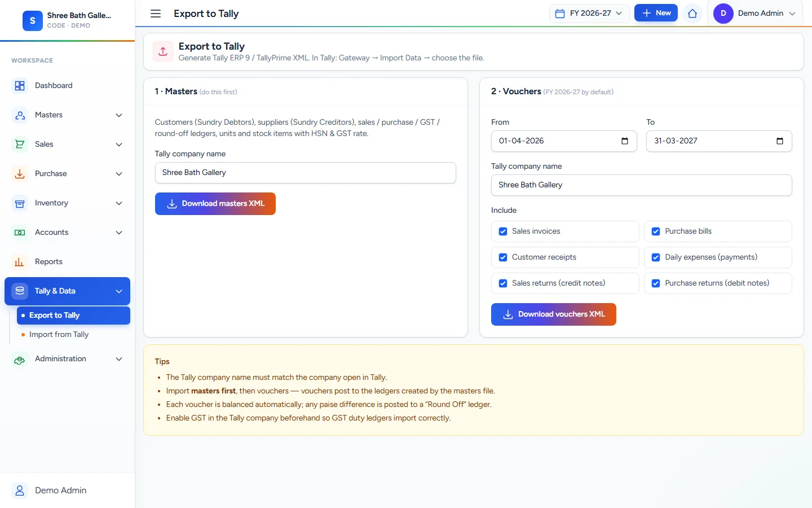Click the S company logo badge
812x508 pixels.
pyautogui.click(x=33, y=21)
